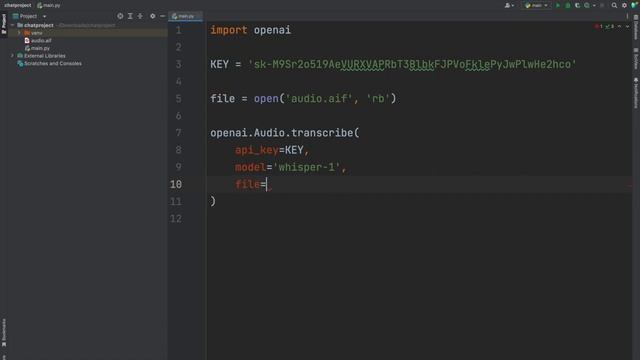Open dropdown arrow next to profile icon
The width and height of the screenshot is (640, 360).
[594, 5]
